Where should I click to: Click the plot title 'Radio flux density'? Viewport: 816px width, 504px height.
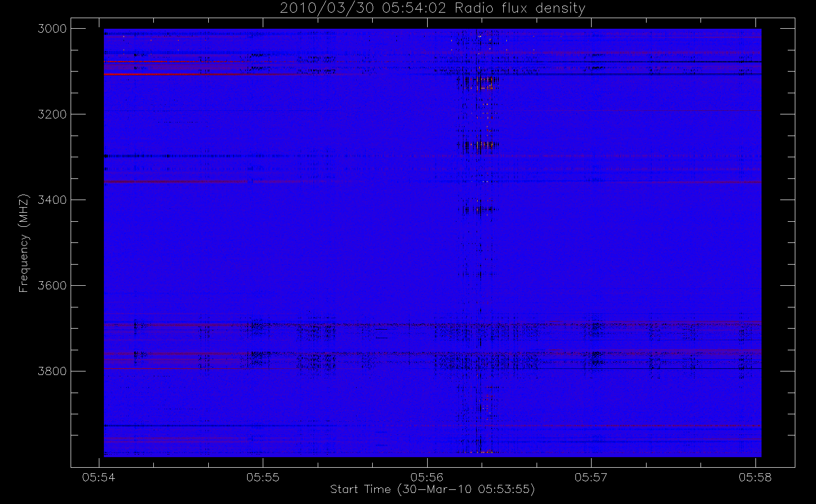520,9
